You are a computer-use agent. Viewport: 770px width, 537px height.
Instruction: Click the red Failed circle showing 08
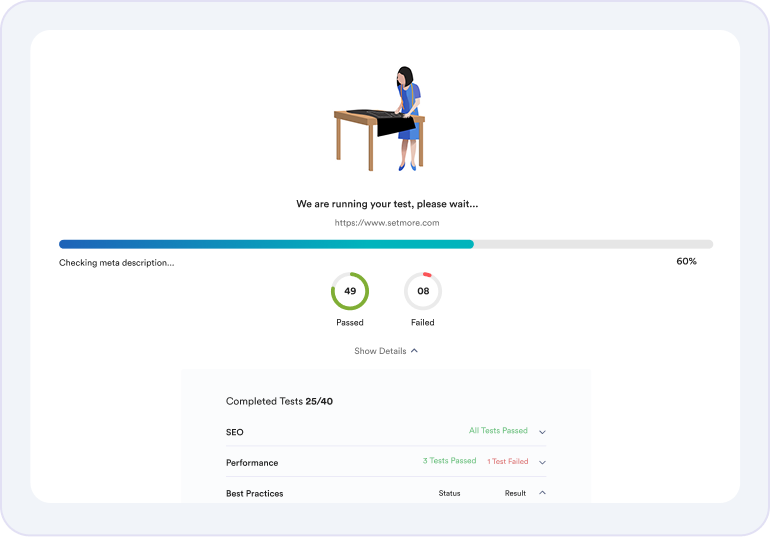pyautogui.click(x=422, y=291)
